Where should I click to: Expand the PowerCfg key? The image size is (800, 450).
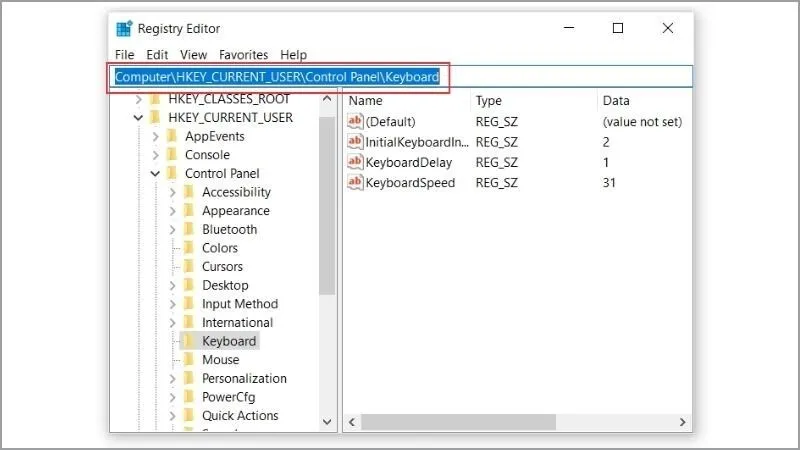172,397
